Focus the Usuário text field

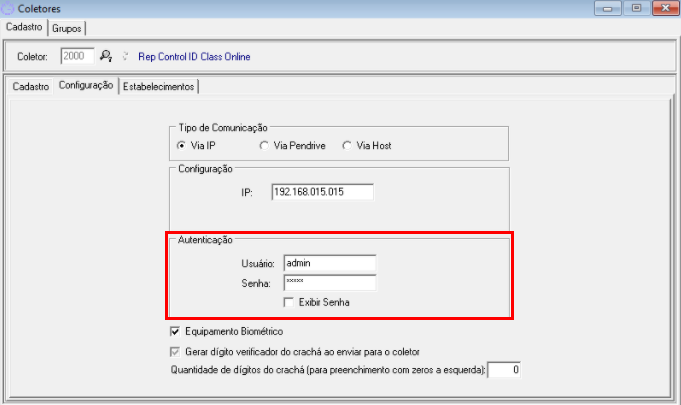(x=329, y=263)
